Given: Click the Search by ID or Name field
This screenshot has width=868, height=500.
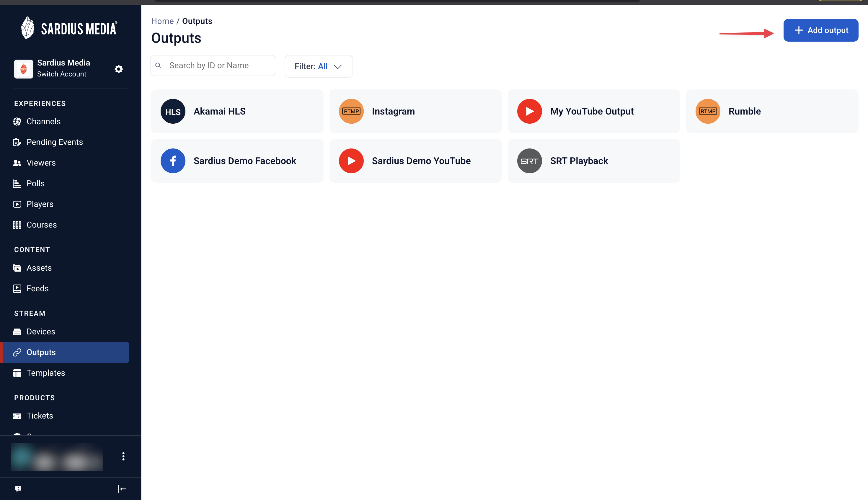Looking at the screenshot, I should [213, 65].
